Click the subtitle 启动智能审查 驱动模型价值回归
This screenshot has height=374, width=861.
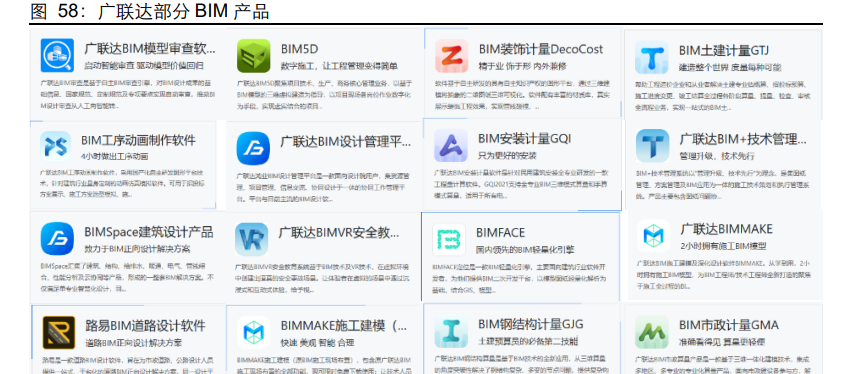[144, 66]
